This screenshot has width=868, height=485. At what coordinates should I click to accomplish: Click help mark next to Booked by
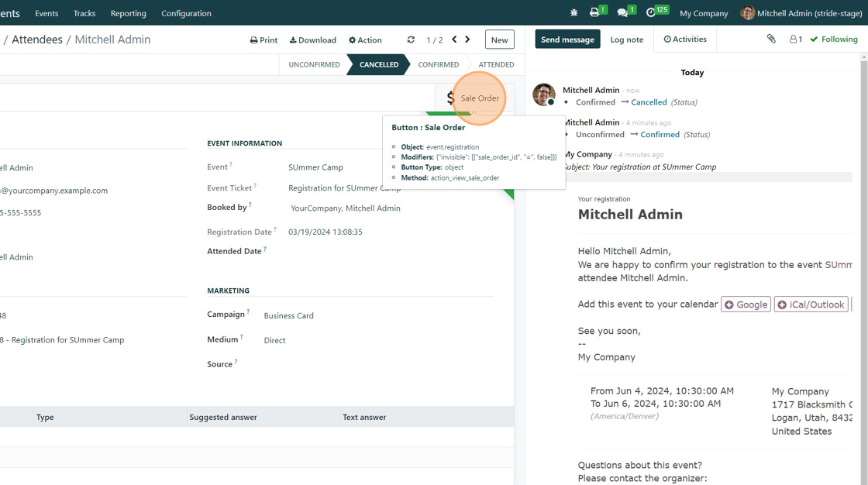coord(250,205)
